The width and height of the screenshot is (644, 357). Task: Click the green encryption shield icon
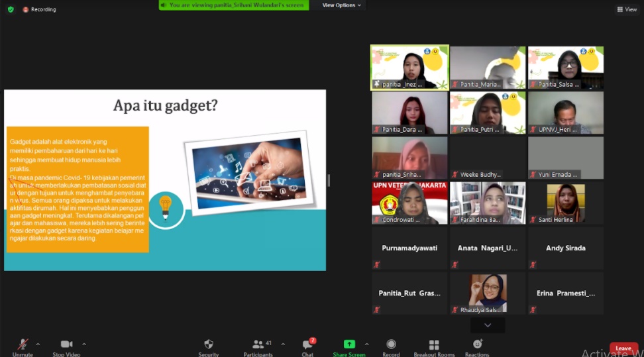[11, 9]
